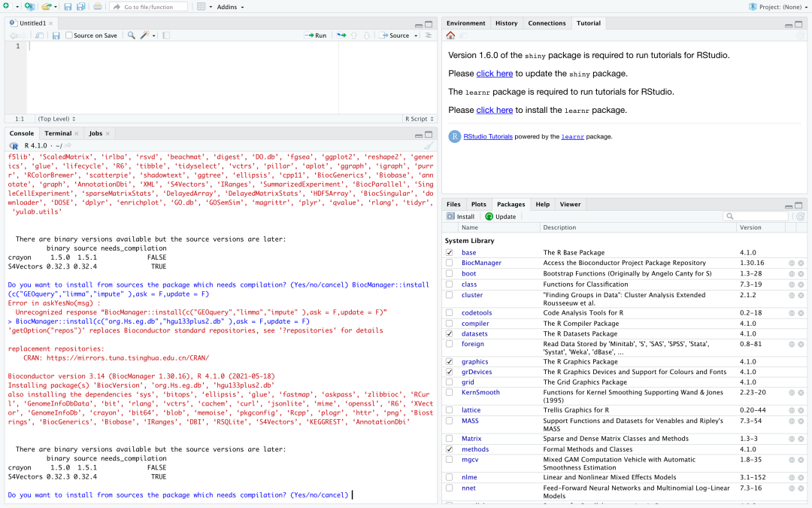Toggle the BiocManager package checkbox
This screenshot has width=812, height=508.
click(x=450, y=263)
